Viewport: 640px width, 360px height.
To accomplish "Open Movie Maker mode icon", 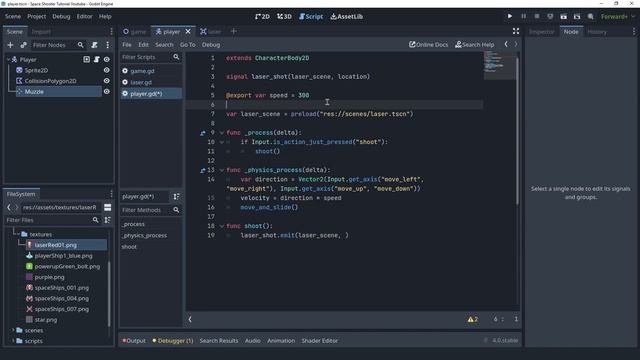I will point(590,16).
